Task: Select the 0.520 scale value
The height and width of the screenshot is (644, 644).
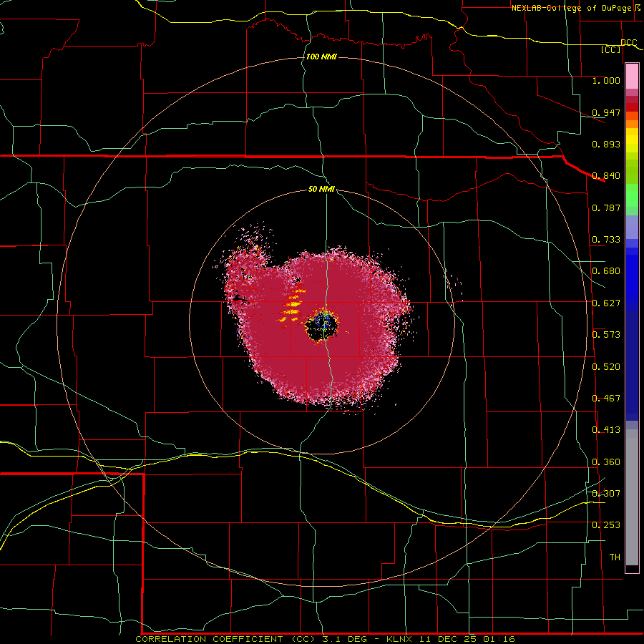Action: [606, 367]
